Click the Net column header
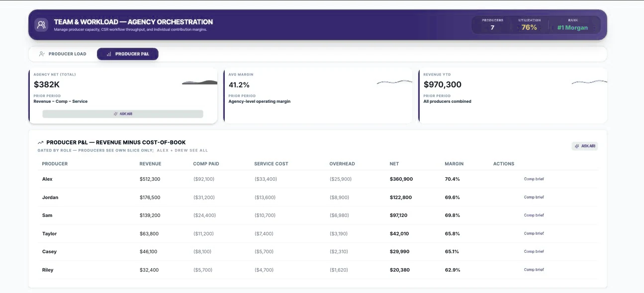The height and width of the screenshot is (293, 644). (x=394, y=164)
